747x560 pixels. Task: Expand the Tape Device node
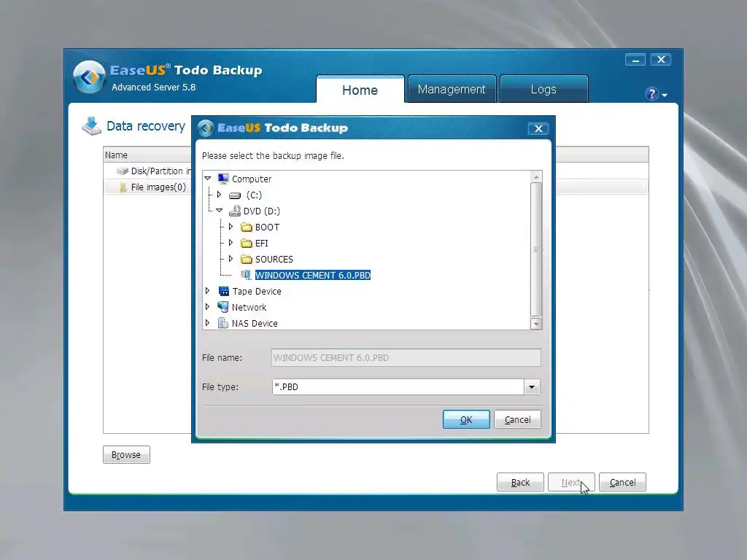207,290
